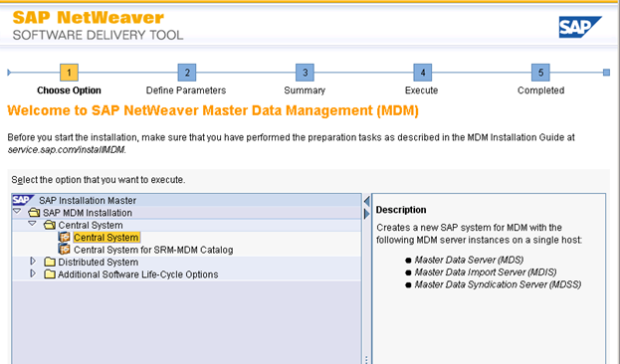Click Master Data Server (MDS) bullet text
Image resolution: width=620 pixels, height=364 pixels.
469,260
